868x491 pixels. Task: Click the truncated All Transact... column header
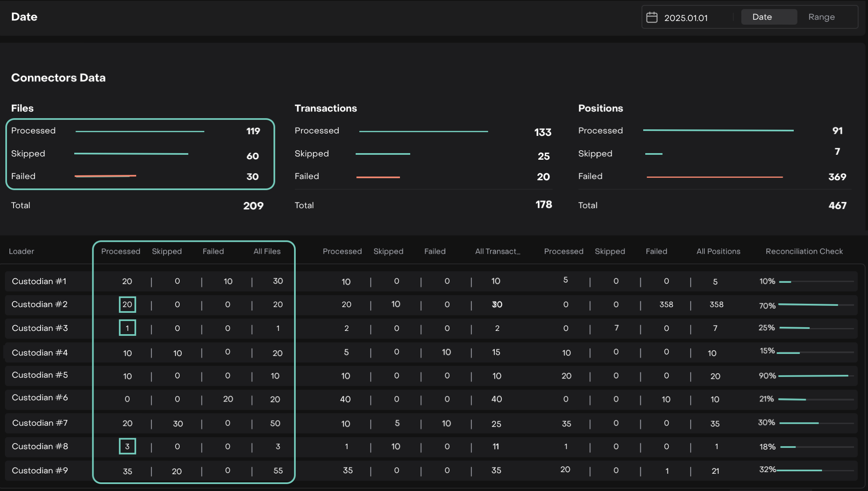(x=497, y=251)
